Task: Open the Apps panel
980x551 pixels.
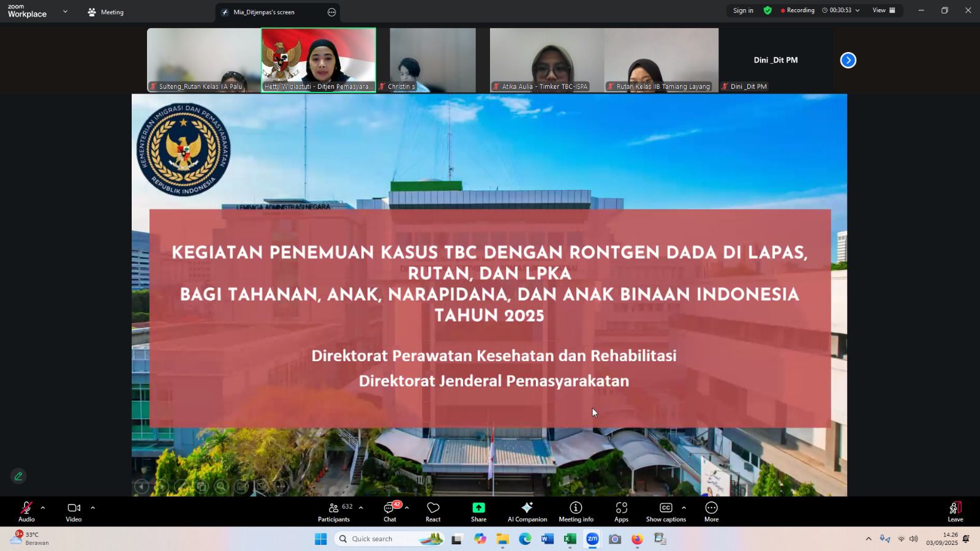Action: [621, 511]
